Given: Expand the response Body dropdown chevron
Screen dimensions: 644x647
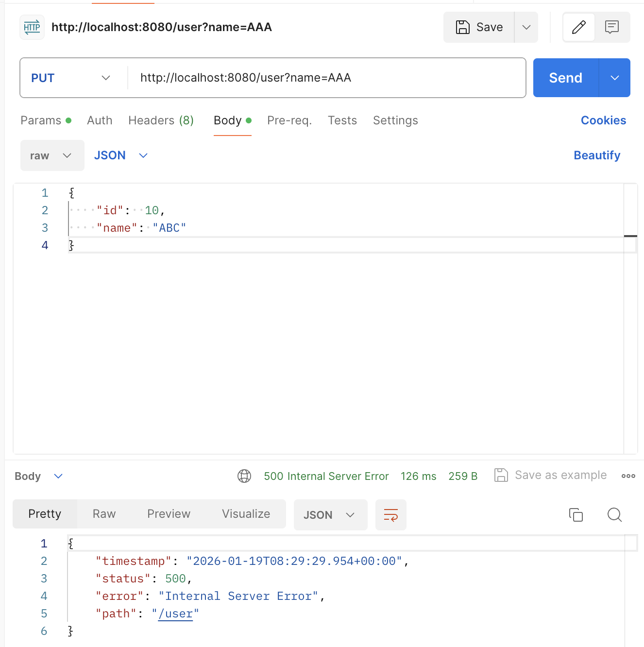Looking at the screenshot, I should pyautogui.click(x=58, y=476).
